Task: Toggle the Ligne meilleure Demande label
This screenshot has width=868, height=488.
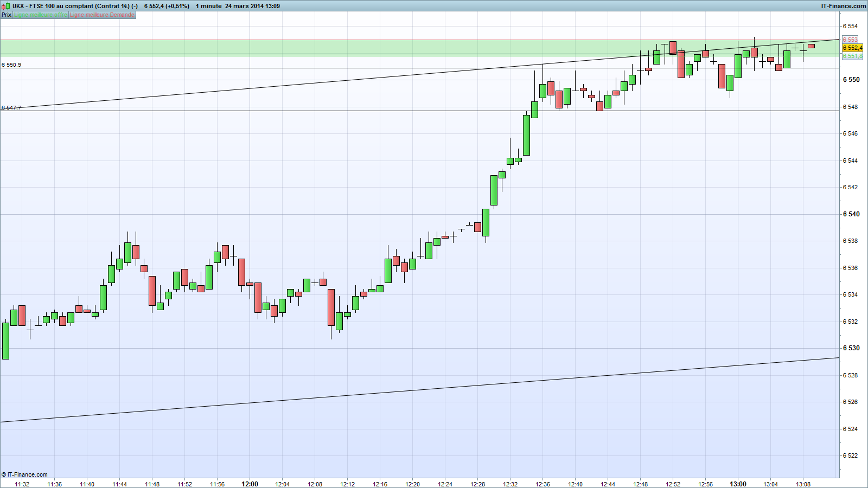Action: click(x=102, y=15)
